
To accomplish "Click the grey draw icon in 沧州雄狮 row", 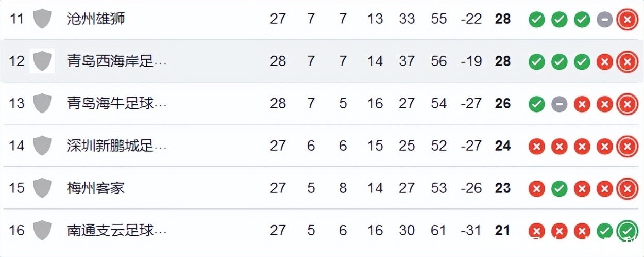I will point(604,20).
